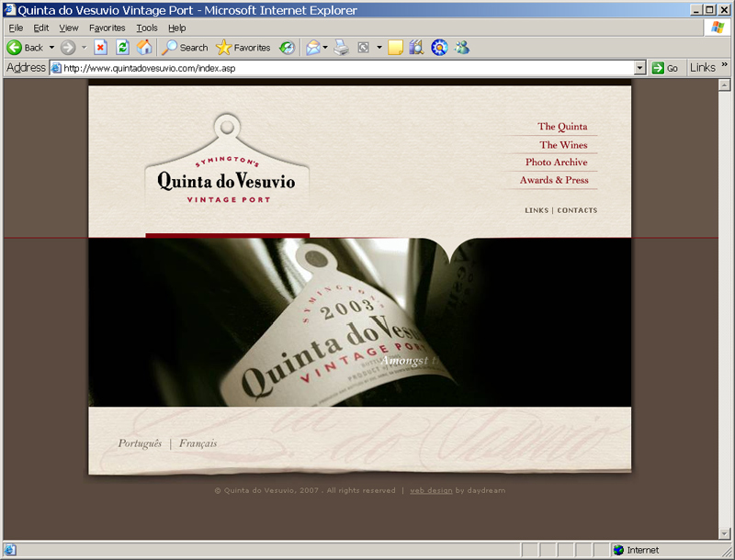Image resolution: width=735 pixels, height=560 pixels.
Task: Click the Windows flag logo throbber
Action: point(718,28)
